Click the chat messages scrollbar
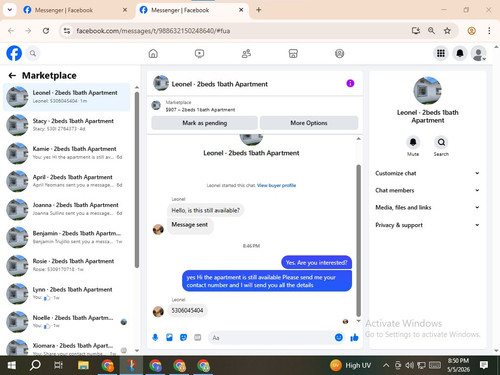The height and width of the screenshot is (375, 500). click(x=359, y=240)
